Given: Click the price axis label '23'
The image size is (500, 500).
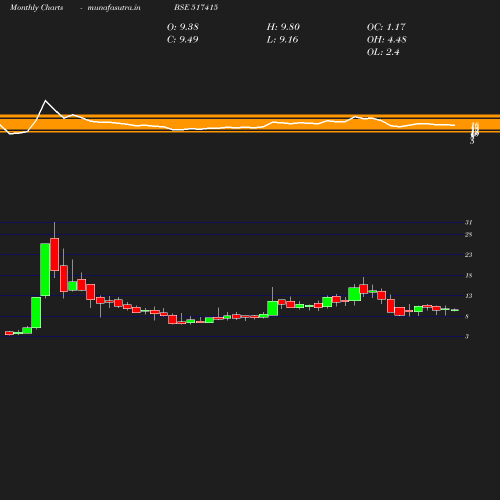Looking at the screenshot, I should click(x=469, y=255).
